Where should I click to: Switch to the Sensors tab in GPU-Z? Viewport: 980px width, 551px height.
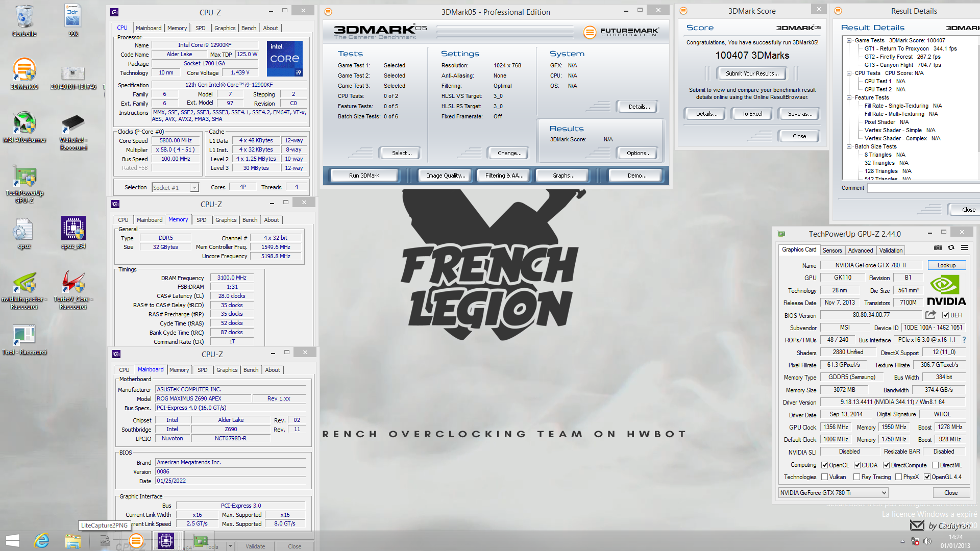[832, 251]
